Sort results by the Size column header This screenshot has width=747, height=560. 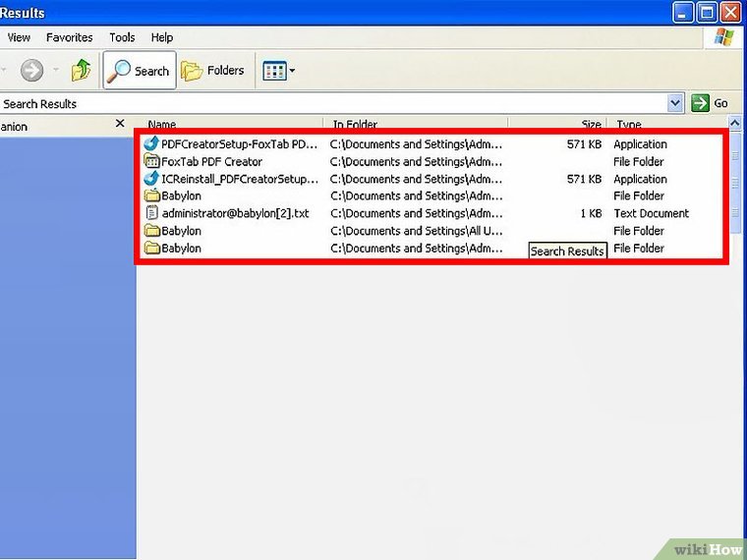(x=590, y=125)
